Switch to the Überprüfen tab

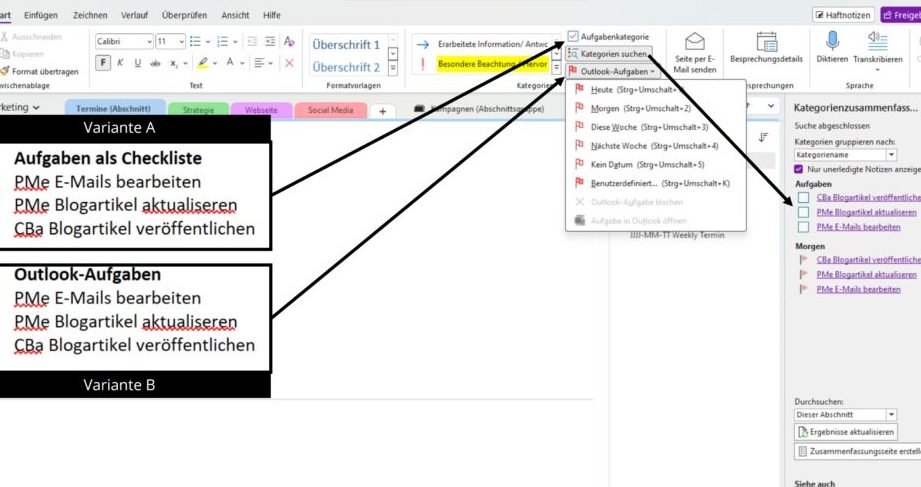pos(184,15)
